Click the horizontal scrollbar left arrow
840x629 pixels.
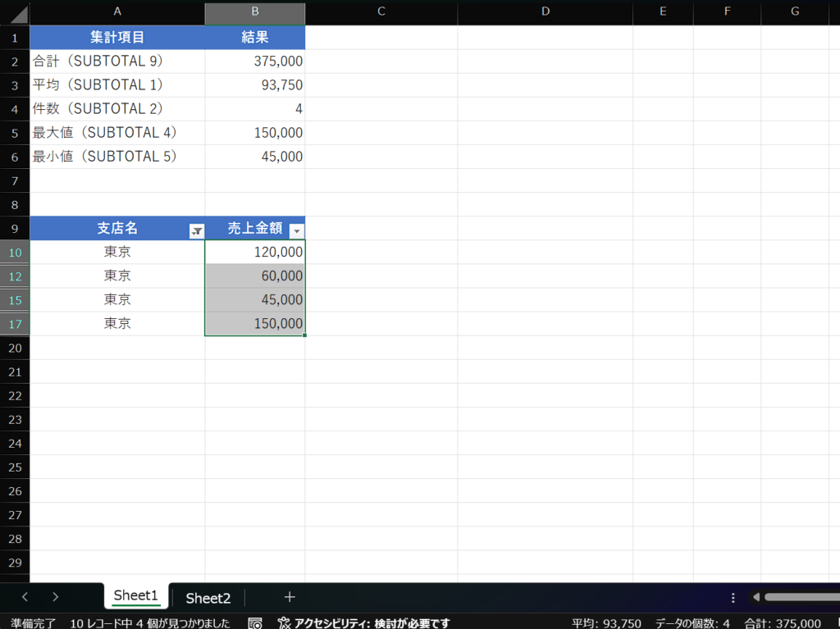pyautogui.click(x=756, y=597)
